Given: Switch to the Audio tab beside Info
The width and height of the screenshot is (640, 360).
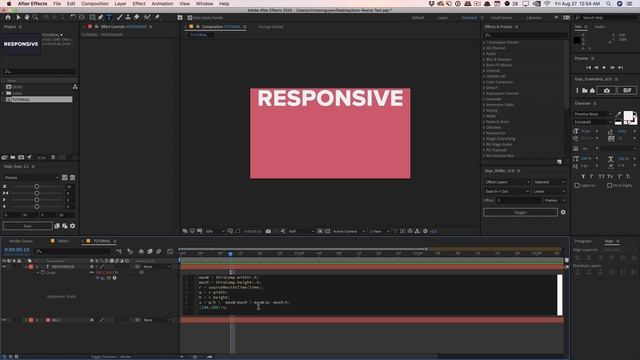Looking at the screenshot, I should pos(600,27).
